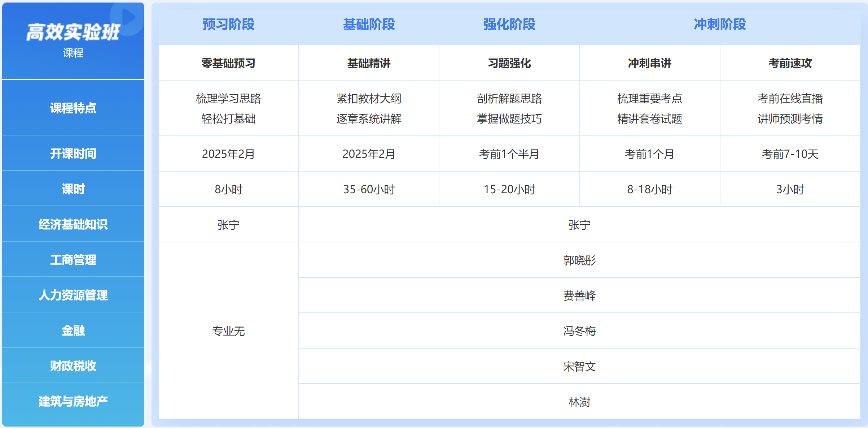Screen dimensions: 868x428
Task: Open 财政税收 in the sidebar
Action: [x=73, y=366]
